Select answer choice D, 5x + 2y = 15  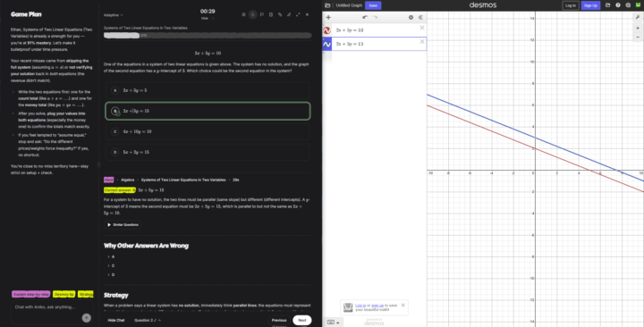click(x=208, y=152)
